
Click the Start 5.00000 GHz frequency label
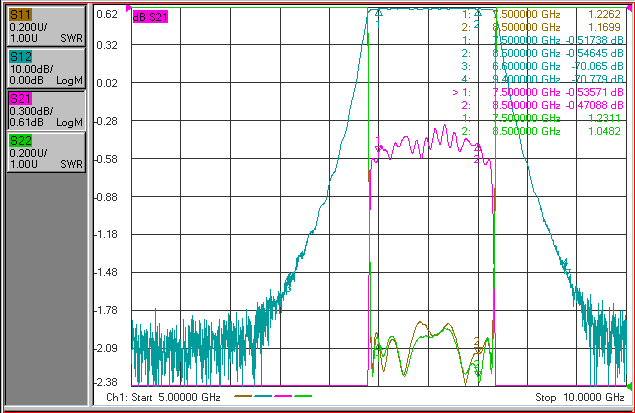tap(163, 397)
